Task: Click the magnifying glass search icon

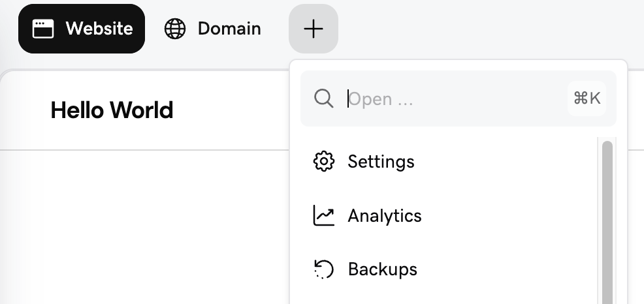Action: [x=324, y=99]
